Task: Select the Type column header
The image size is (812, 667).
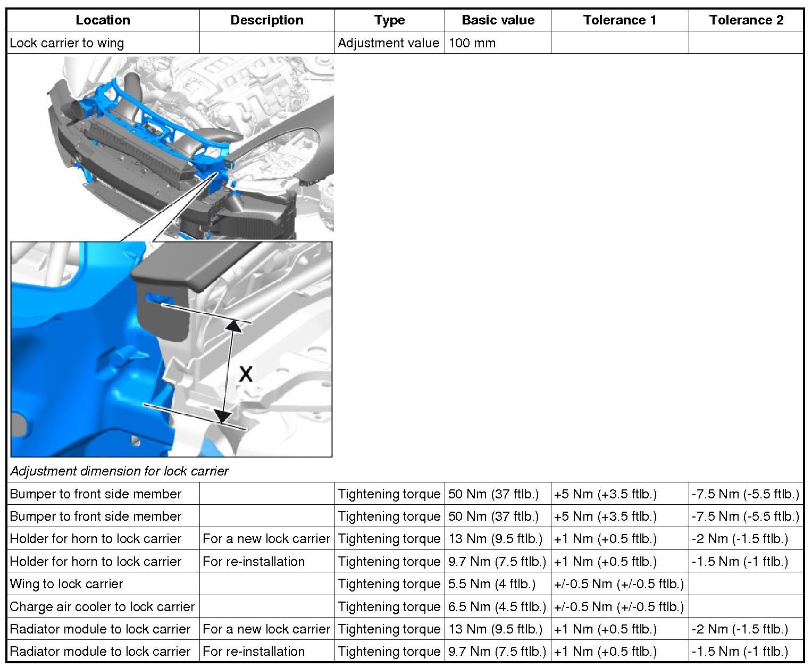Action: tap(389, 20)
